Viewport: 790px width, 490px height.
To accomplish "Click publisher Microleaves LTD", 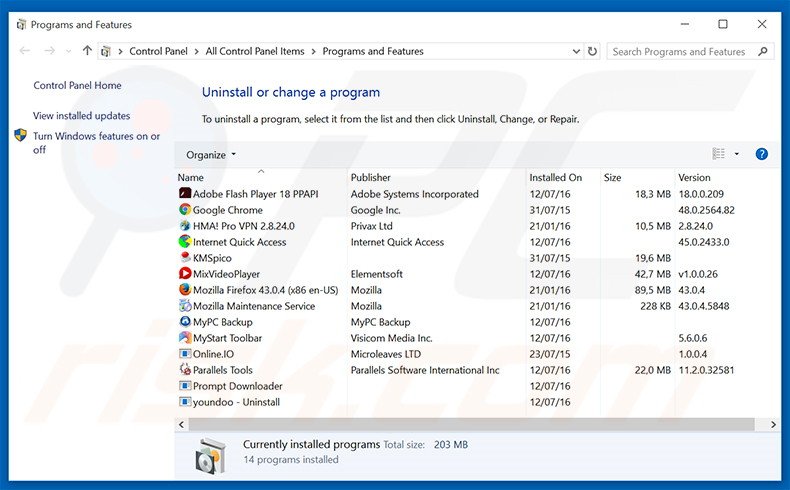I will [385, 354].
